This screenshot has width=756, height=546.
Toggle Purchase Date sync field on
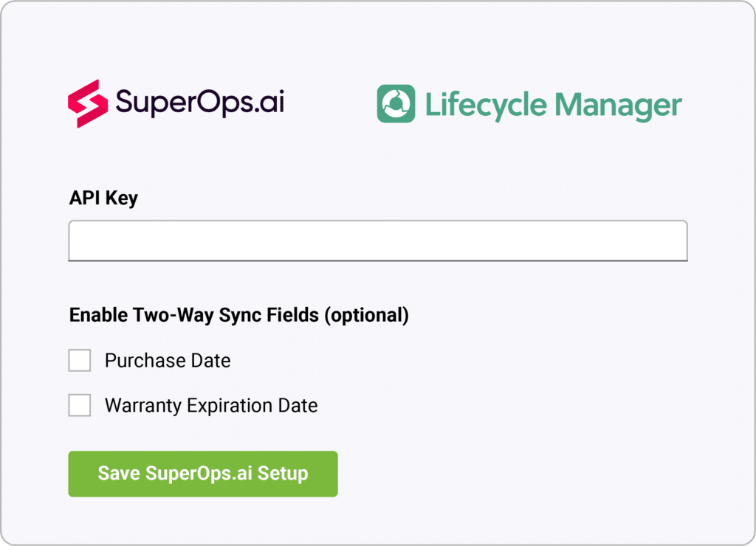[x=79, y=360]
